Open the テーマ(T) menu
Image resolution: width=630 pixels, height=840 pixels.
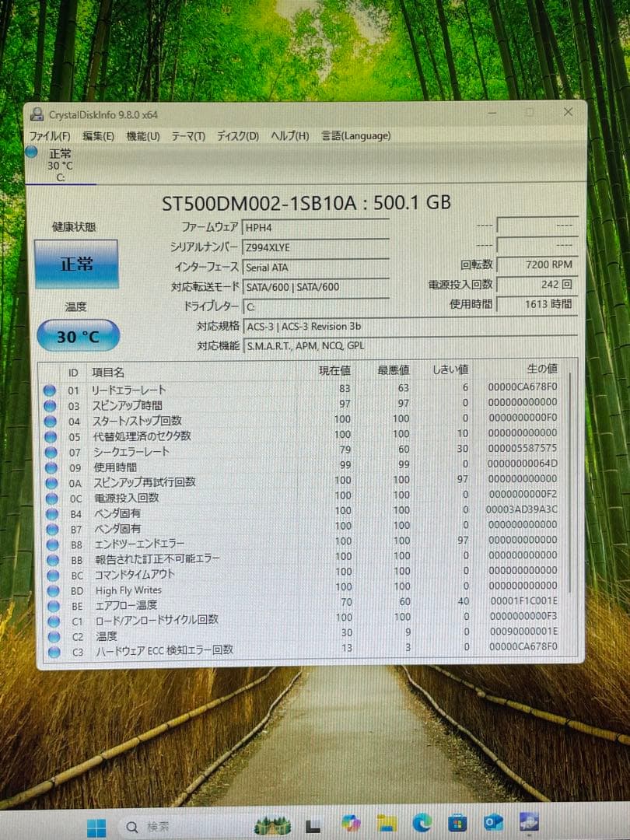pos(188,136)
